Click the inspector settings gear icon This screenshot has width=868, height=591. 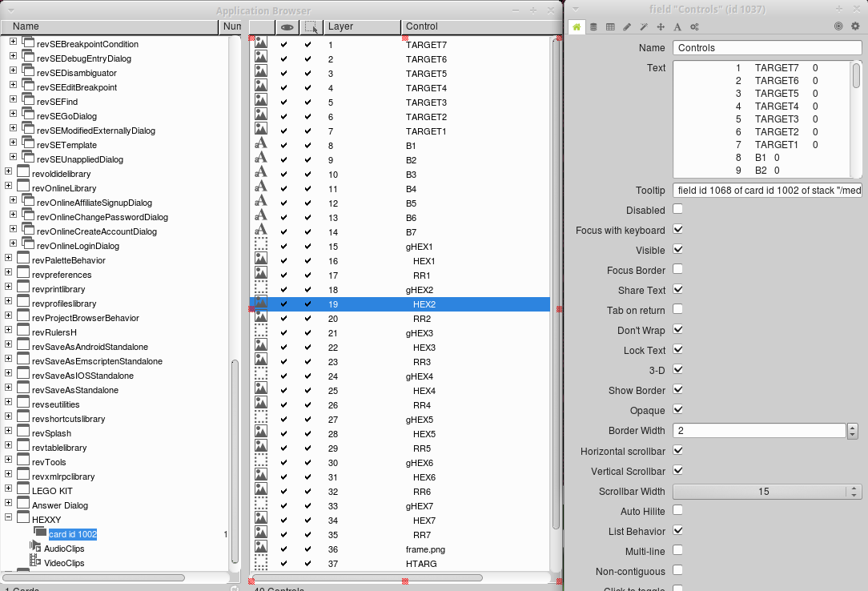(x=854, y=26)
